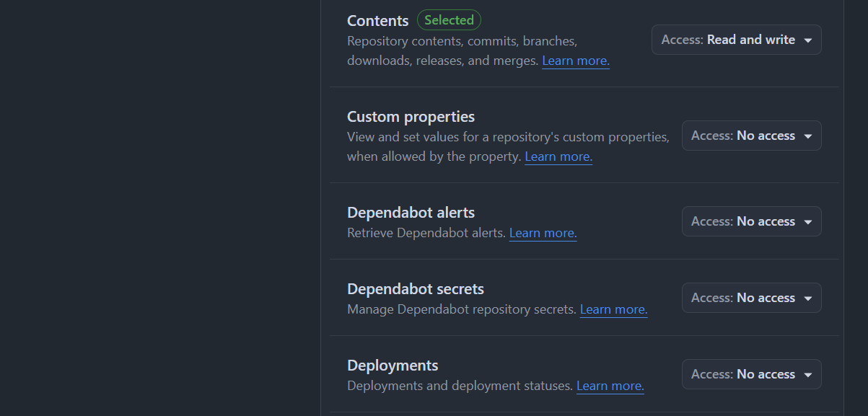Click the caret arrow in Custom properties access

pyautogui.click(x=808, y=136)
